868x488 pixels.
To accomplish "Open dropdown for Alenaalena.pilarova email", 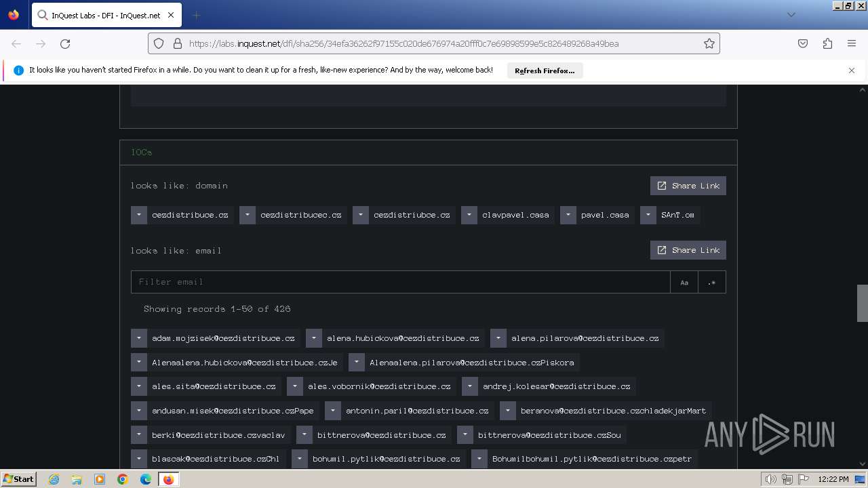I will pyautogui.click(x=357, y=363).
